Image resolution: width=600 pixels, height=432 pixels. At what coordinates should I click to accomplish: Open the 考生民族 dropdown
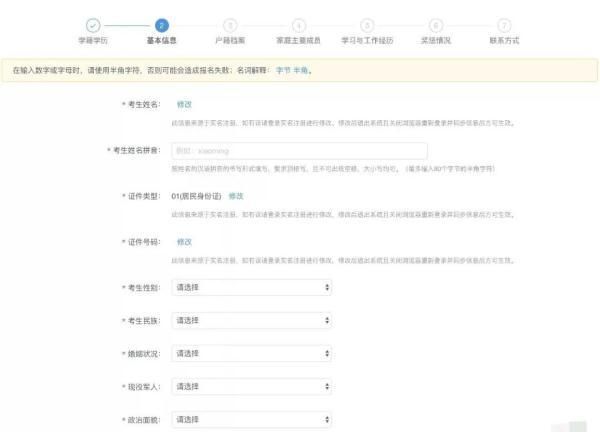click(x=251, y=321)
